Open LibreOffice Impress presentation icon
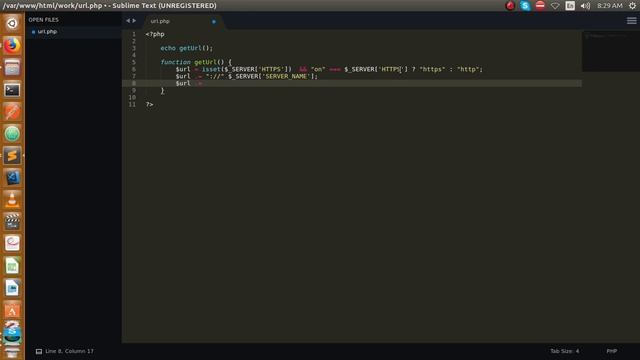This screenshot has width=640, height=360. [x=12, y=288]
